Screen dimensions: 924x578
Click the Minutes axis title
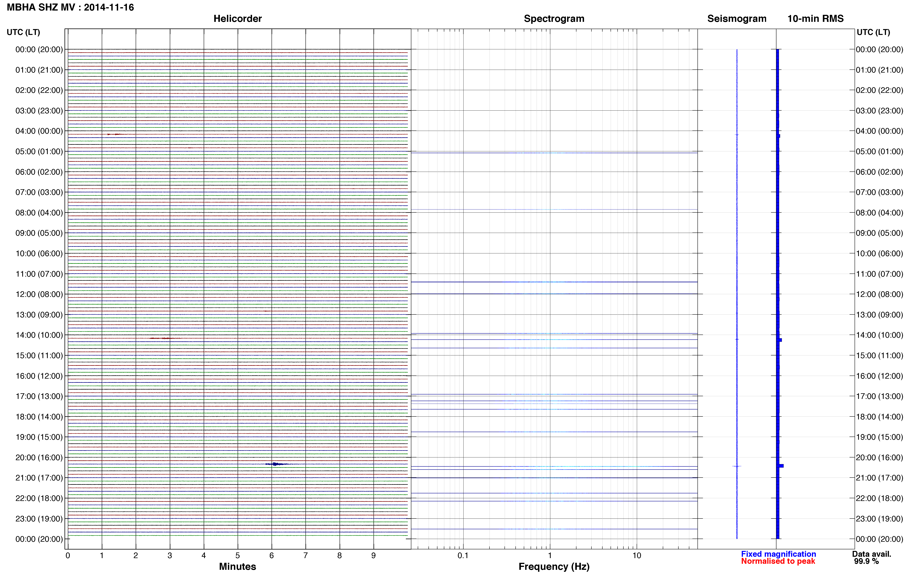[237, 566]
